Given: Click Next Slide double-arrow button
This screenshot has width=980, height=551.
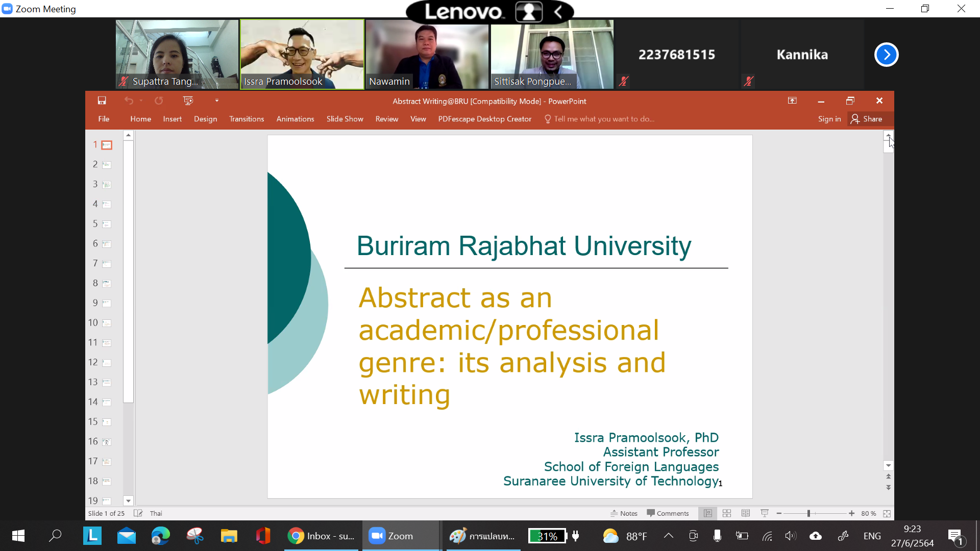Looking at the screenshot, I should coord(889,487).
